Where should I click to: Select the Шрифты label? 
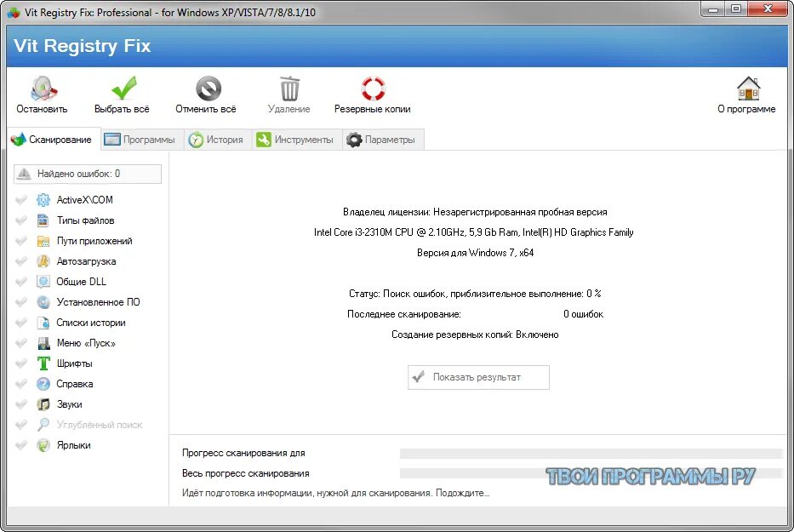pyautogui.click(x=74, y=363)
